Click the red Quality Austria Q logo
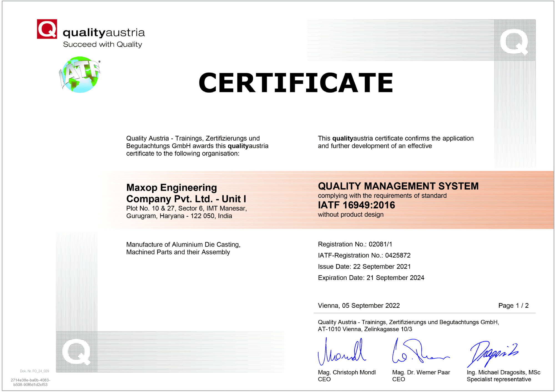This screenshot has height=392, width=555. pyautogui.click(x=47, y=29)
